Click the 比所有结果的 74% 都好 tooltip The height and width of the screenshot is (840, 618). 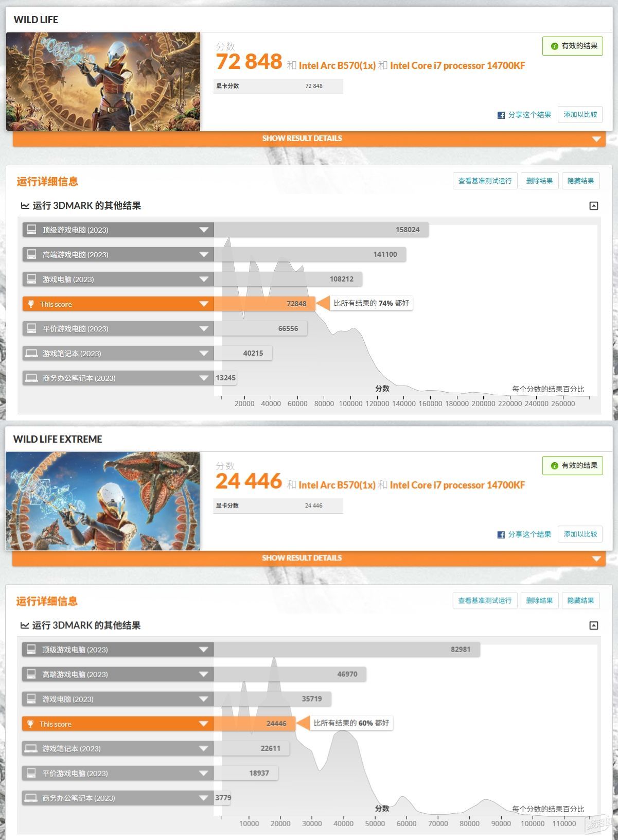tap(371, 304)
